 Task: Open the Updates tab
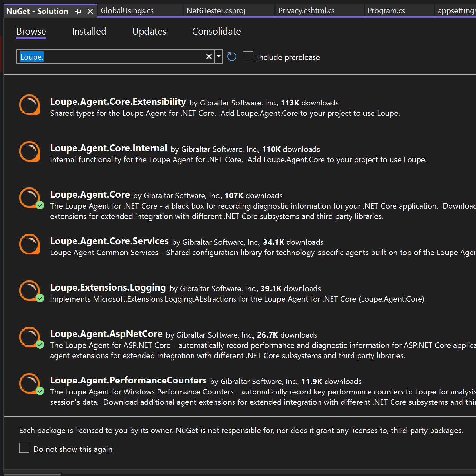coord(149,31)
